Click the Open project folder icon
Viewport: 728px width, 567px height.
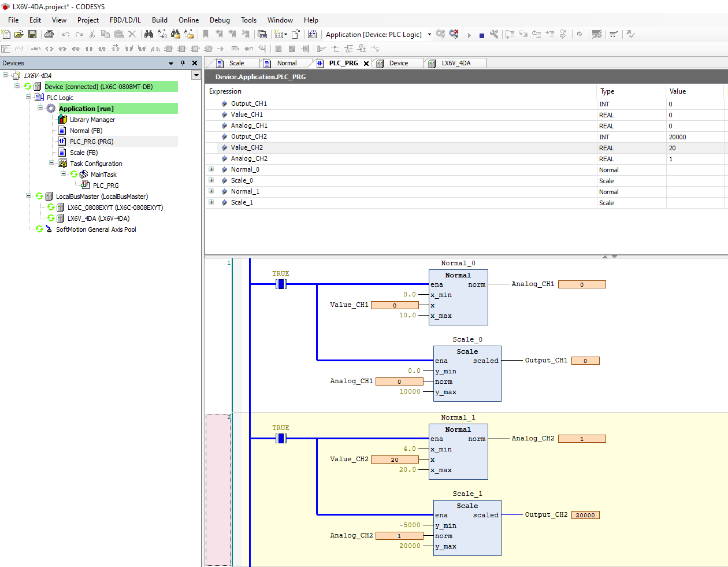[19, 35]
